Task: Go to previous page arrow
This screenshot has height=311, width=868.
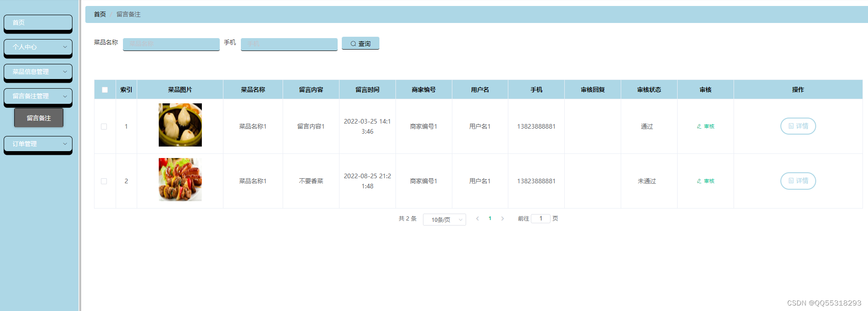Action: tap(478, 219)
